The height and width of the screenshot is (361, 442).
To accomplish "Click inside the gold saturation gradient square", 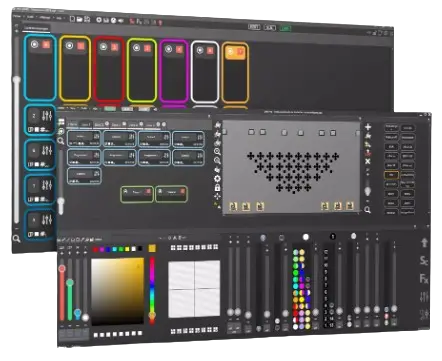I will 118,291.
